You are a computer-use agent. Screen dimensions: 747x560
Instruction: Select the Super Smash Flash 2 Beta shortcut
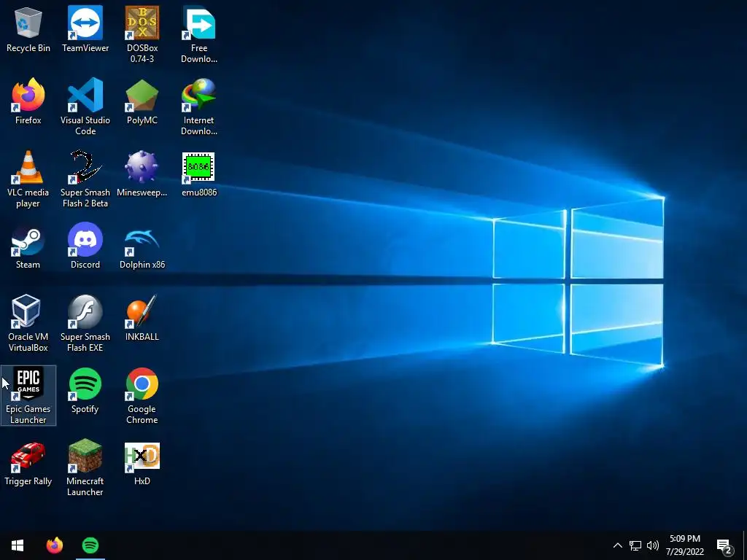pyautogui.click(x=85, y=179)
